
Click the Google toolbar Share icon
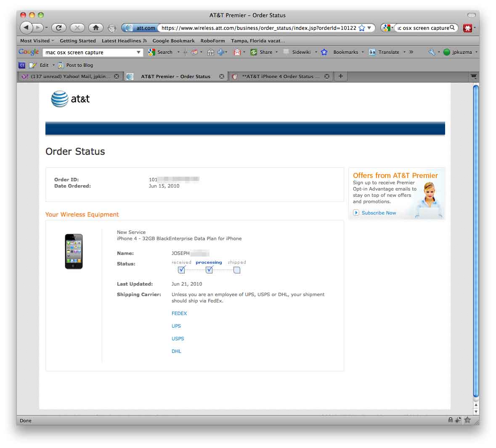(254, 52)
